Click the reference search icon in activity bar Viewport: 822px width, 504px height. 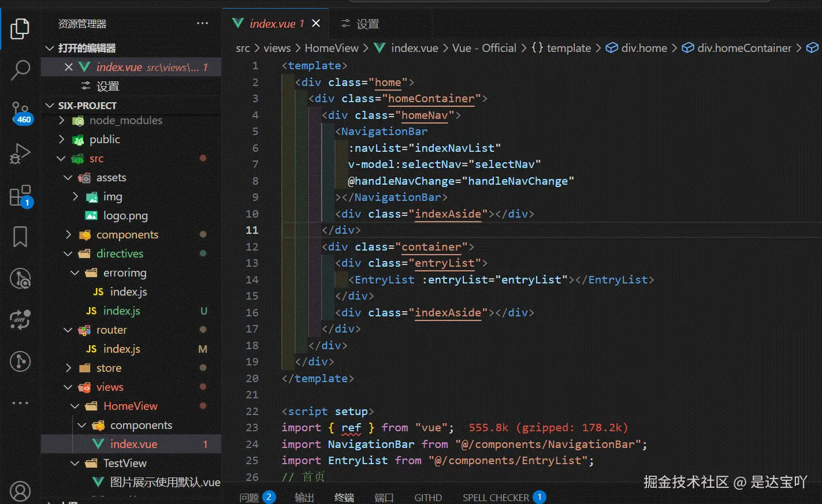click(x=21, y=278)
